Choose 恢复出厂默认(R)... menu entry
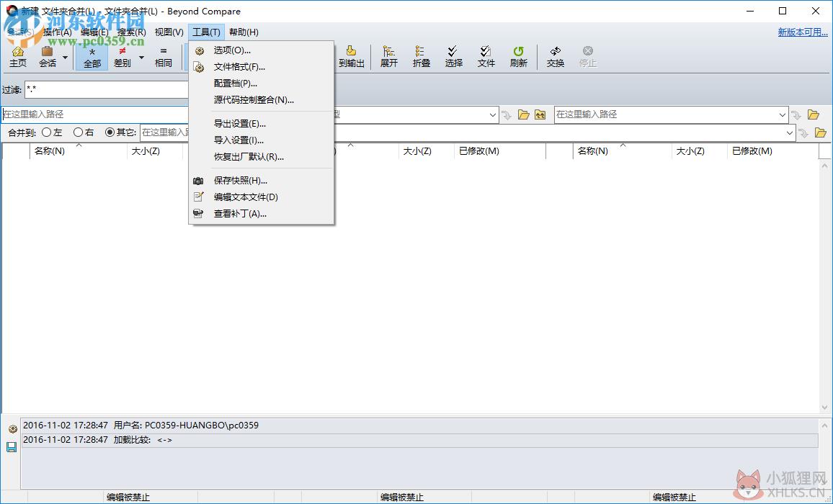Image resolution: width=833 pixels, height=504 pixels. 262,157
